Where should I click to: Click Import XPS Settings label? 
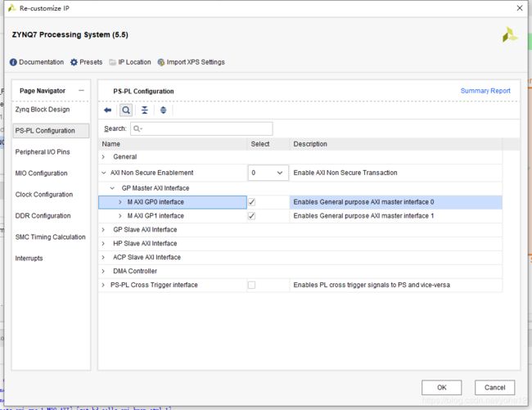click(196, 62)
